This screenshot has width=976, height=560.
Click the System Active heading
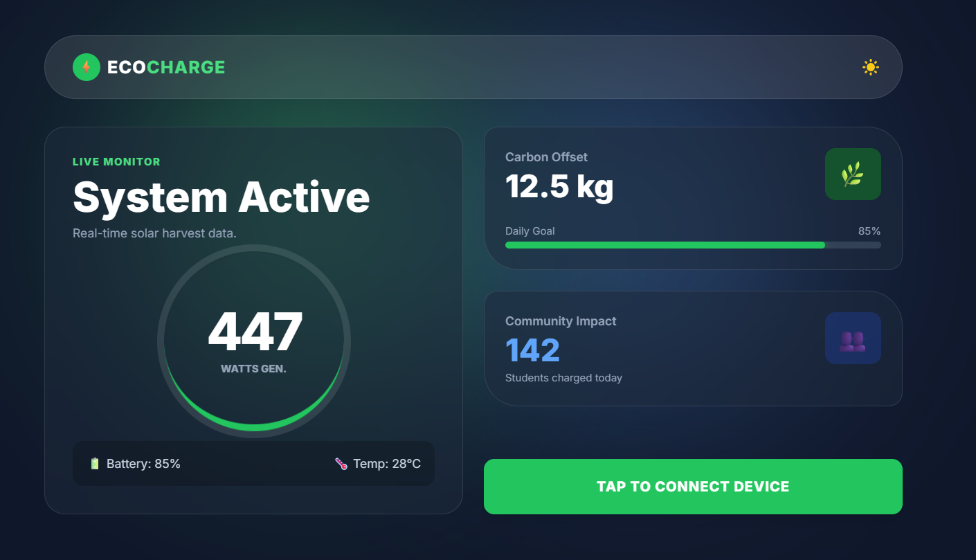(221, 197)
